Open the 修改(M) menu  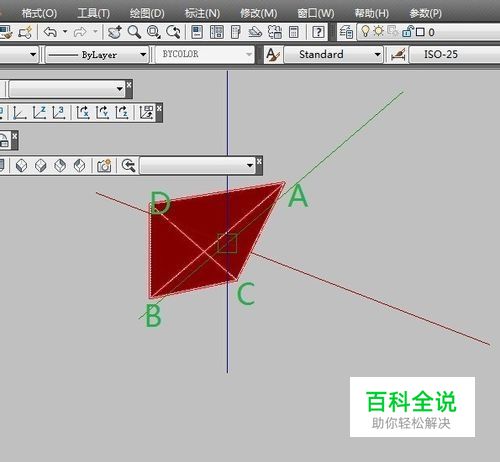coord(259,13)
